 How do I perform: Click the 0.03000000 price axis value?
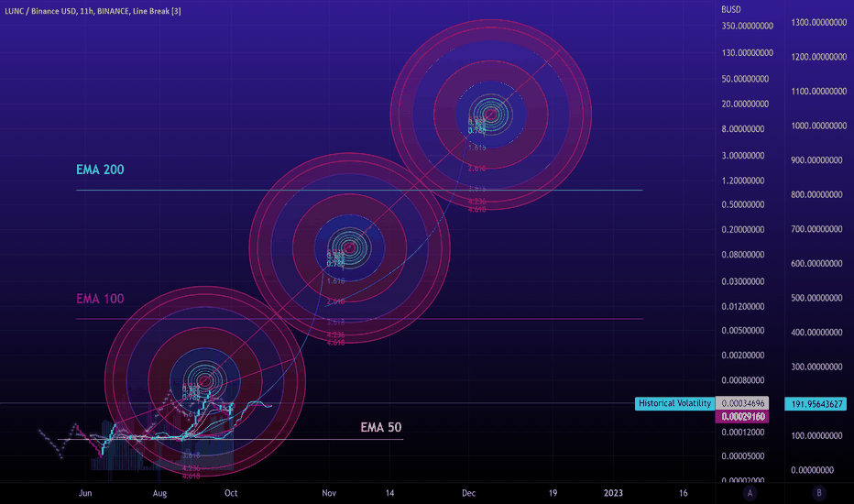coord(743,281)
